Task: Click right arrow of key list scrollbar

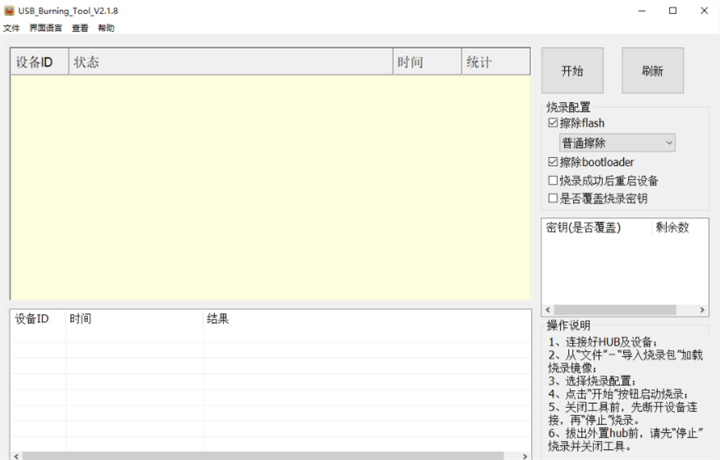Action: pyautogui.click(x=702, y=310)
